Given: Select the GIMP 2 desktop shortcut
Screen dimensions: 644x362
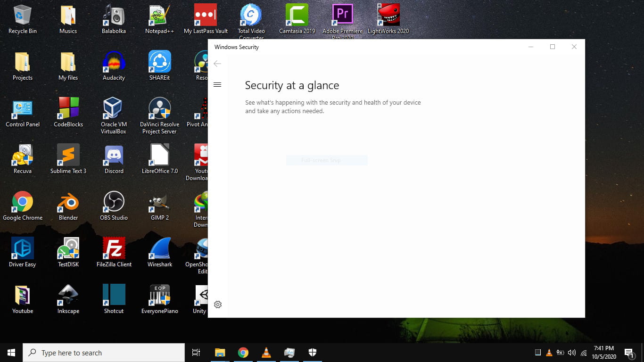Looking at the screenshot, I should pos(159,206).
